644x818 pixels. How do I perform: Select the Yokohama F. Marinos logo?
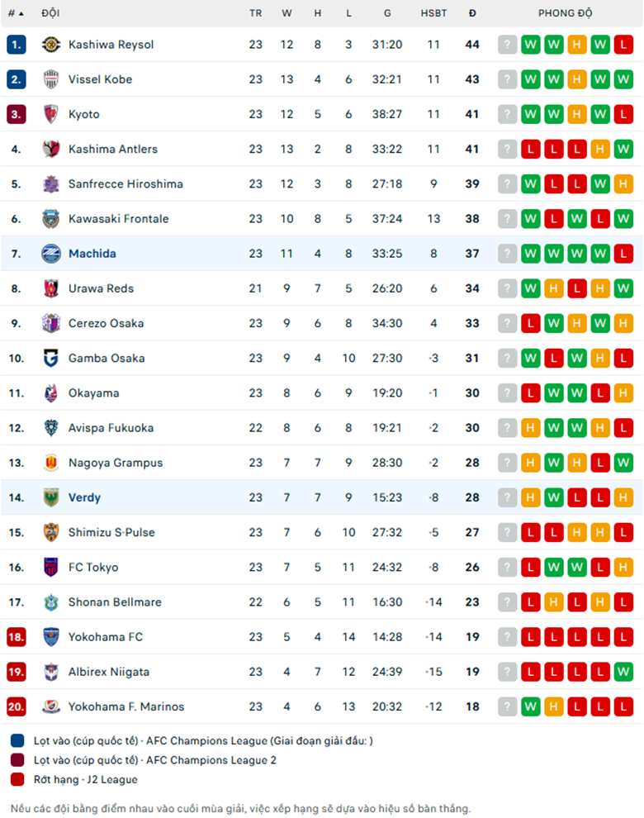[50, 707]
